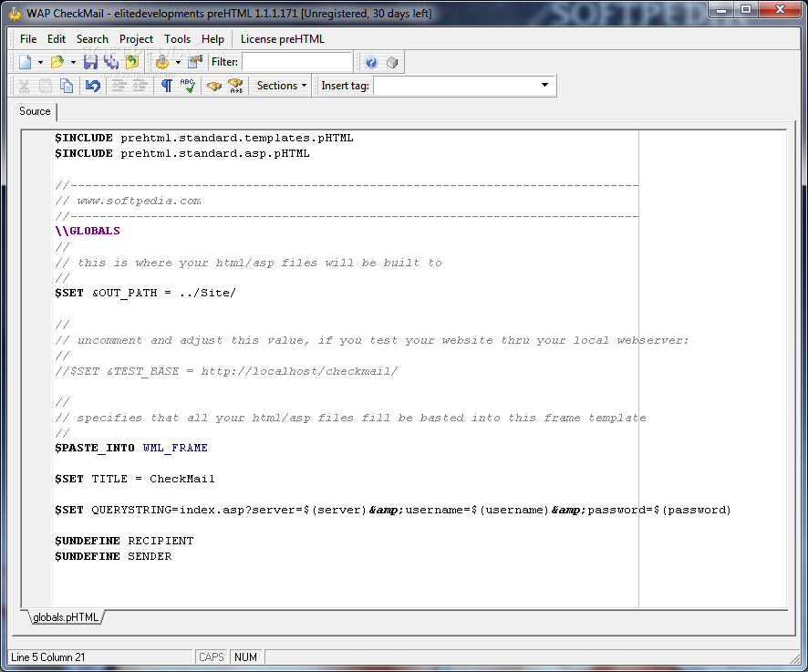Click into the Filter text field
Screen dimensions: 808x672
[x=297, y=62]
